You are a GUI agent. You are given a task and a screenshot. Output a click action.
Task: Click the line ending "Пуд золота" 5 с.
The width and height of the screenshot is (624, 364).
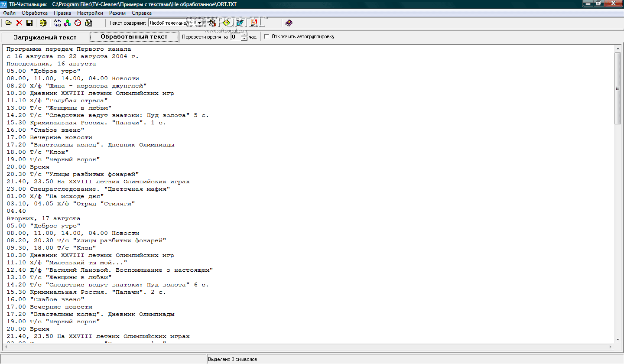click(x=108, y=115)
